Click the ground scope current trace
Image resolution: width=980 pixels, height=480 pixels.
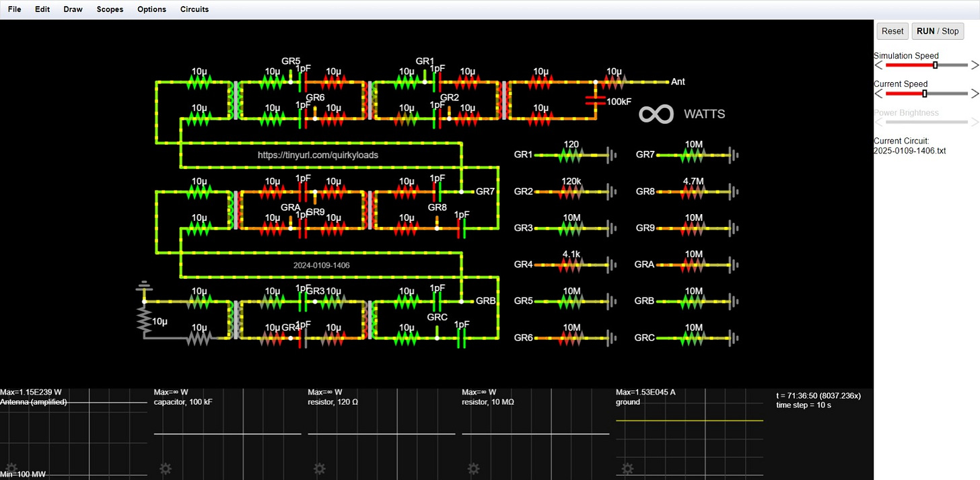(x=689, y=421)
